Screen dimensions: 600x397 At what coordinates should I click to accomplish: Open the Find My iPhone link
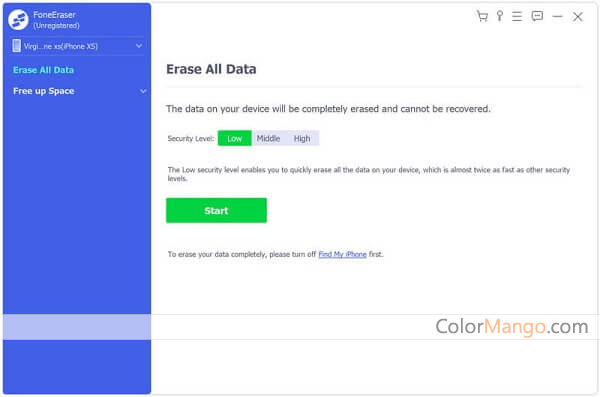(x=342, y=254)
